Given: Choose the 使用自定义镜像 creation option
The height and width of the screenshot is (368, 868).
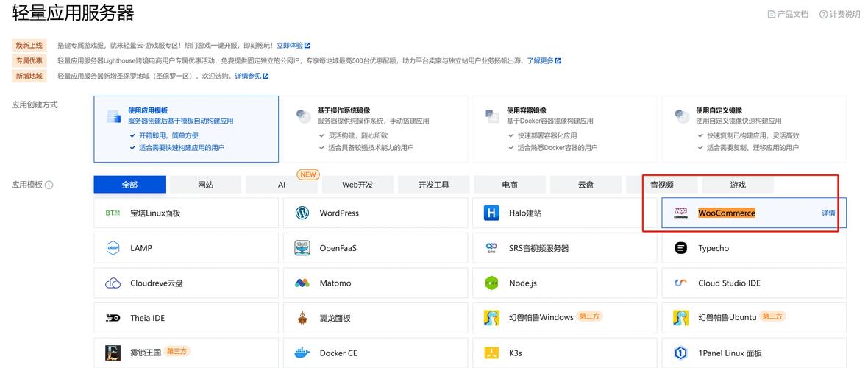Looking at the screenshot, I should [754, 129].
